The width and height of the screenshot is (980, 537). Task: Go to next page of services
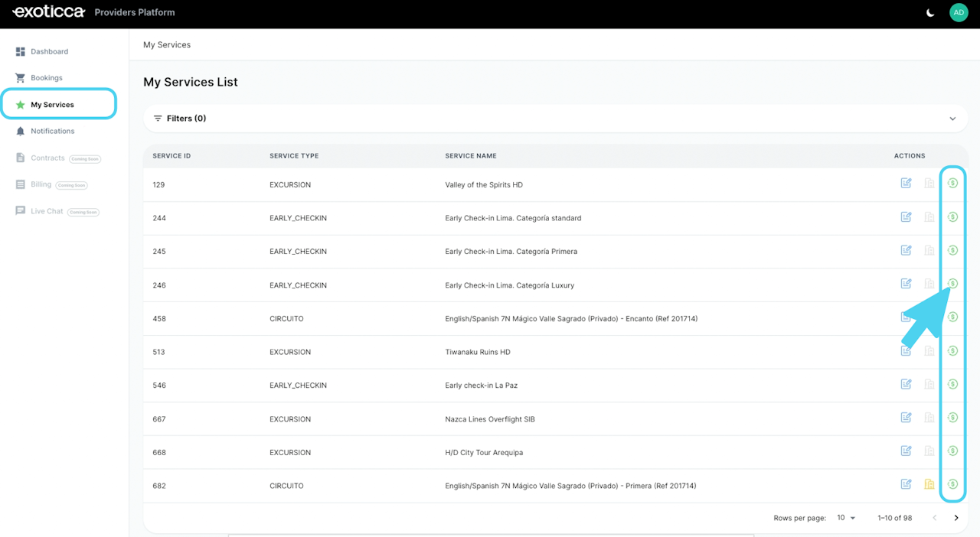point(955,518)
